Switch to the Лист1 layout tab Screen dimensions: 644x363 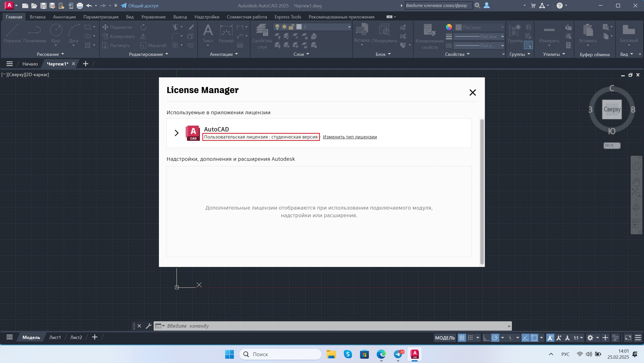pos(55,337)
